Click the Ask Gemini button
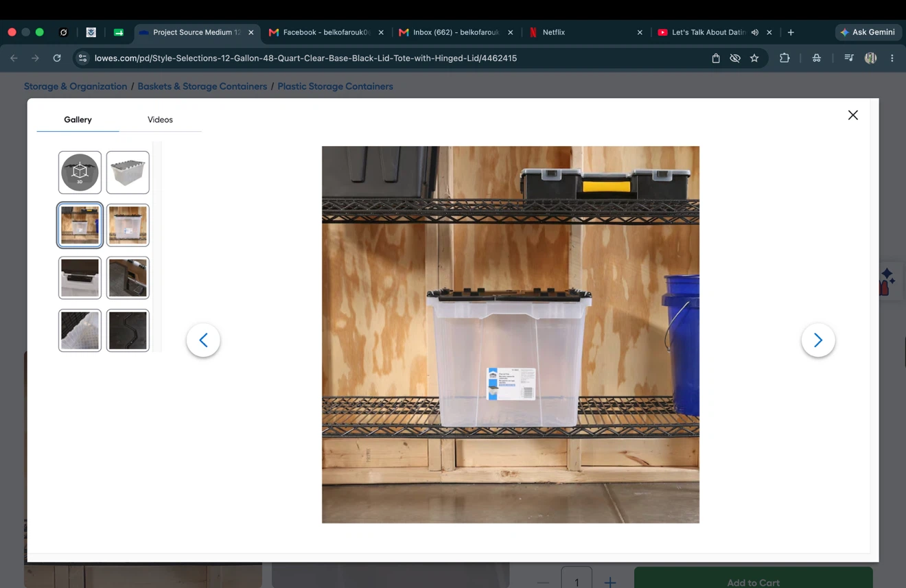The height and width of the screenshot is (588, 906). pos(868,32)
